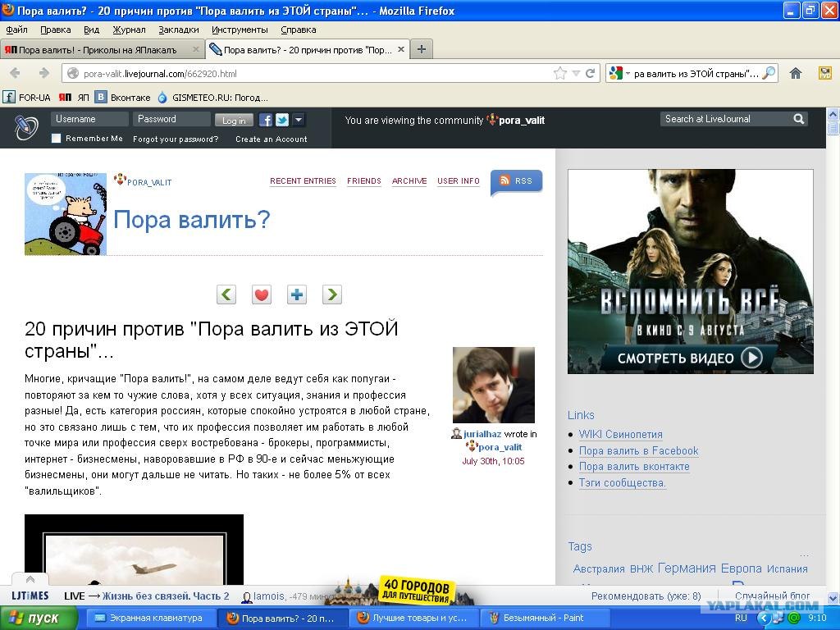
Task: Open the pig on tractor community avatar
Action: (66, 214)
